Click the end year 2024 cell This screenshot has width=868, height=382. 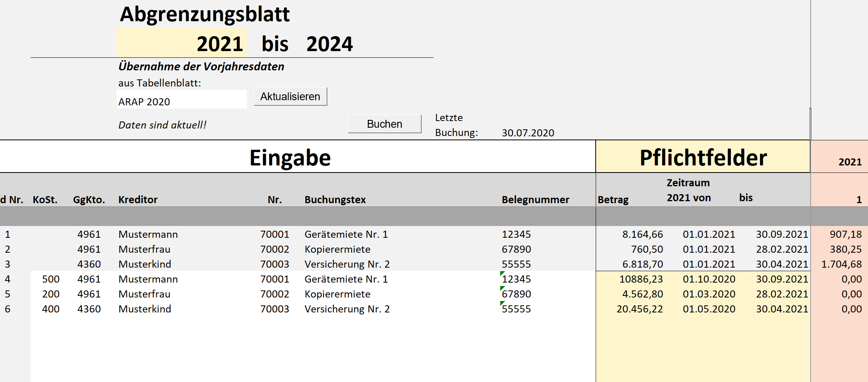click(329, 43)
